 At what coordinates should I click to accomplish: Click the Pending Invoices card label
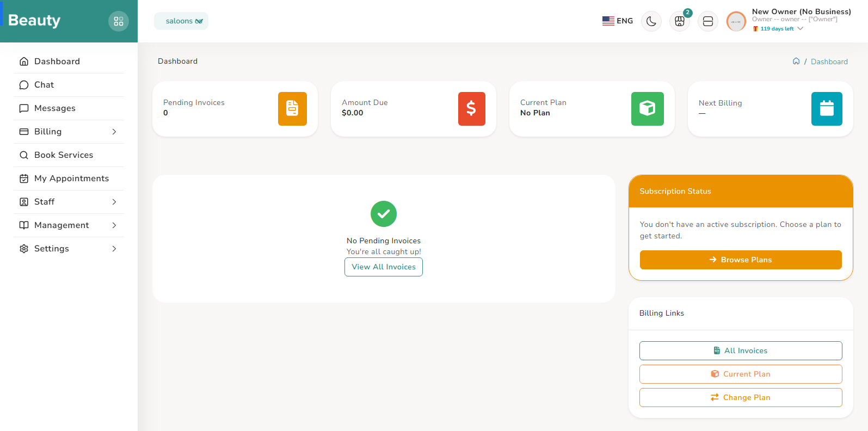[194, 102]
